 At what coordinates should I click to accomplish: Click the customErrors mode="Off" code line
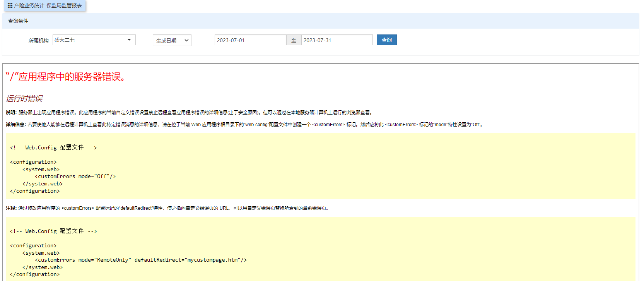point(75,176)
